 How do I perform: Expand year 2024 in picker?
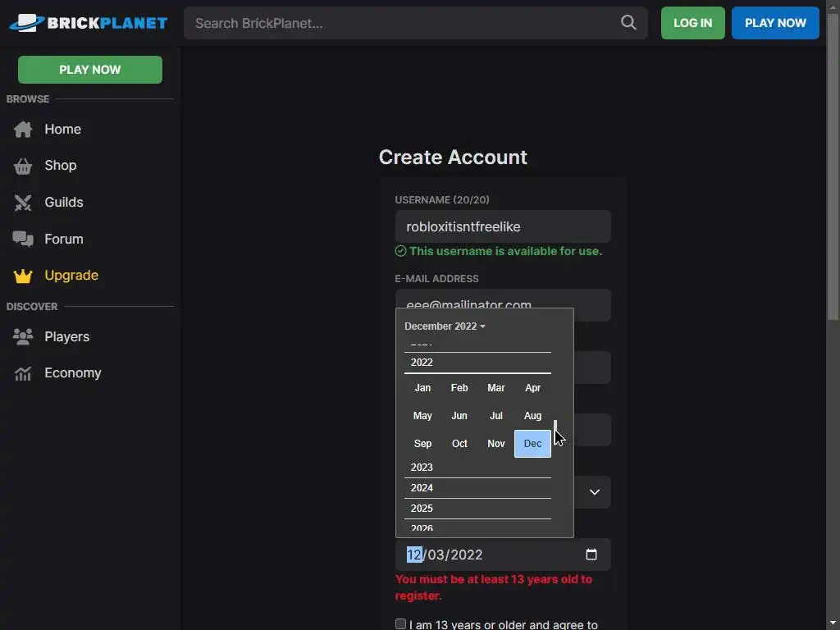(477, 487)
